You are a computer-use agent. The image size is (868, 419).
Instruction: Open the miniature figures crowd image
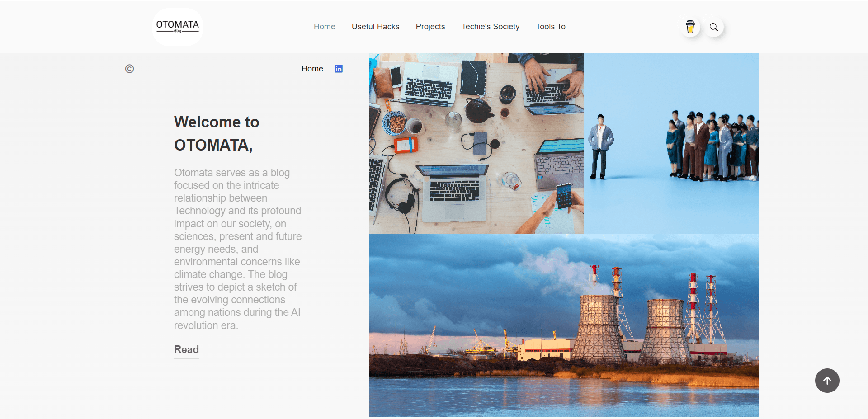point(671,143)
